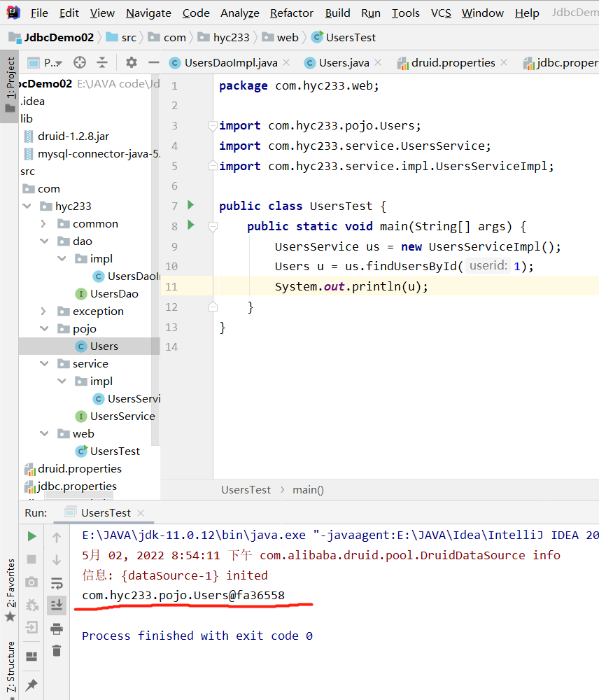
Task: Open the VCS menu
Action: coord(441,13)
